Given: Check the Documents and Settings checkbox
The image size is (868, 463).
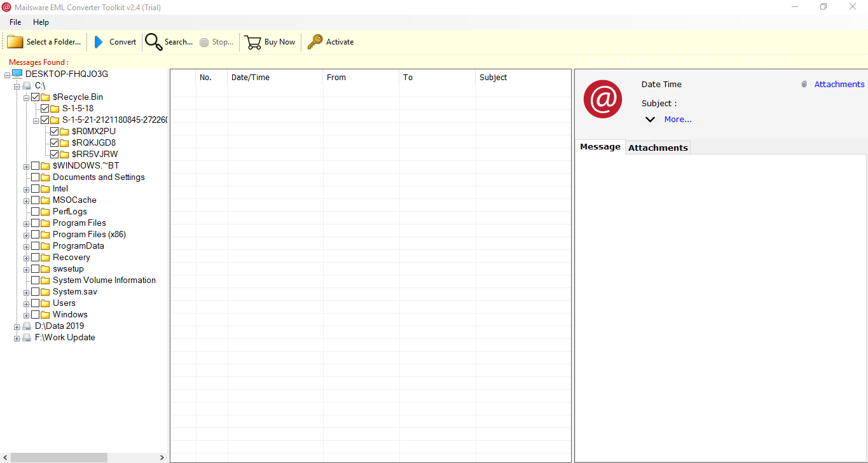Looking at the screenshot, I should tap(36, 177).
